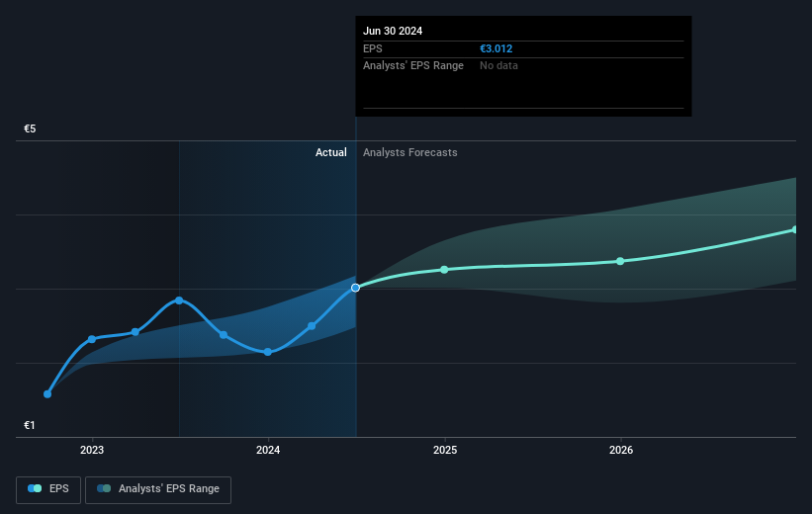The height and width of the screenshot is (514, 812).
Task: Click the 'No data' analysts range value
Action: 498,66
